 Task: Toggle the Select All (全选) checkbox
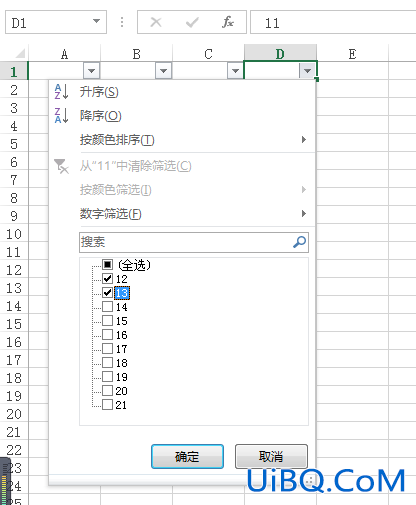107,265
